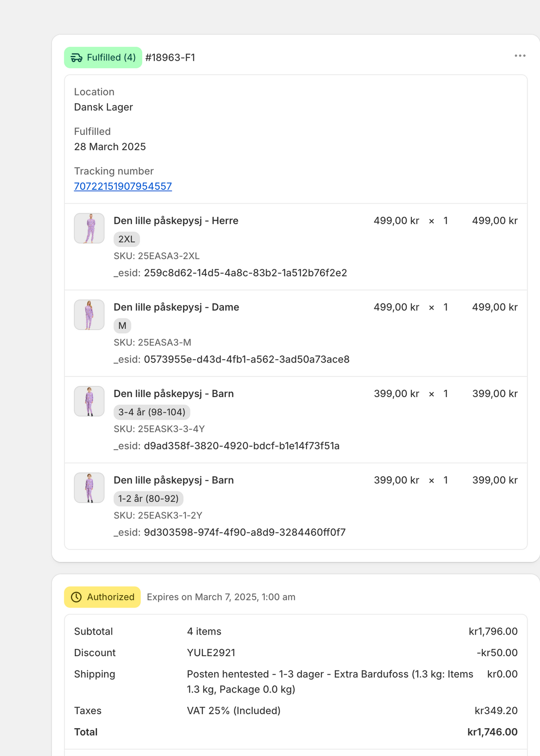Click the Authorized clock icon
The width and height of the screenshot is (540, 756).
pos(76,597)
